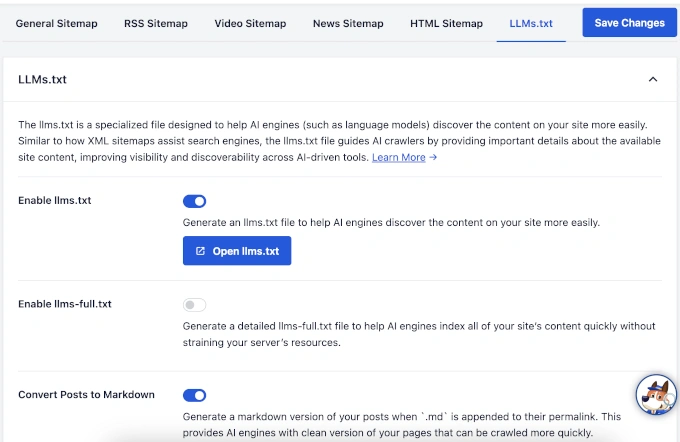Screen dimensions: 680x442
Task: Select the active LLMs.txt tab
Action: [531, 23]
